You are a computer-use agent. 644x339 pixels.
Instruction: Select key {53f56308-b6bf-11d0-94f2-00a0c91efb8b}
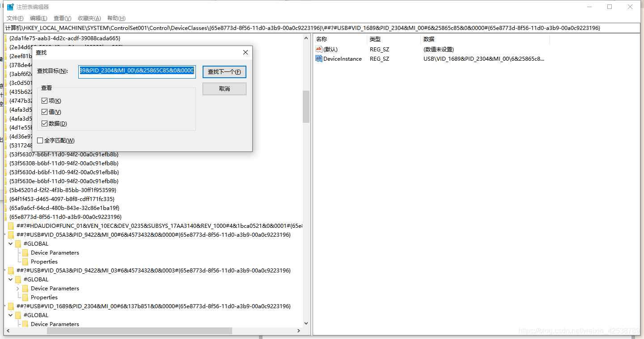tap(64, 163)
